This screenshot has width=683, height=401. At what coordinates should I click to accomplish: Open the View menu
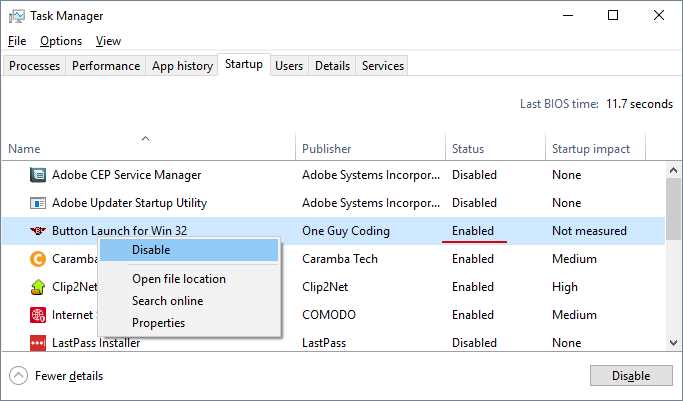[x=108, y=41]
